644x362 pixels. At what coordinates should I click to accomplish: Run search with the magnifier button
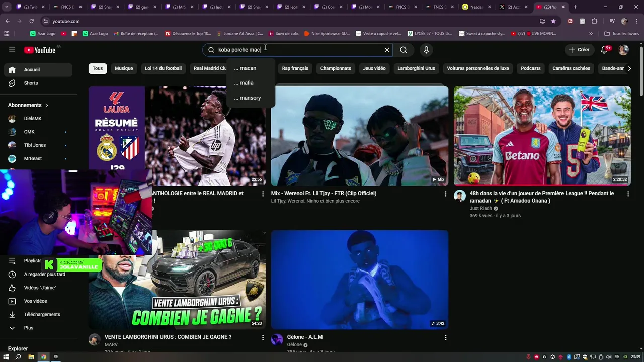click(x=404, y=50)
